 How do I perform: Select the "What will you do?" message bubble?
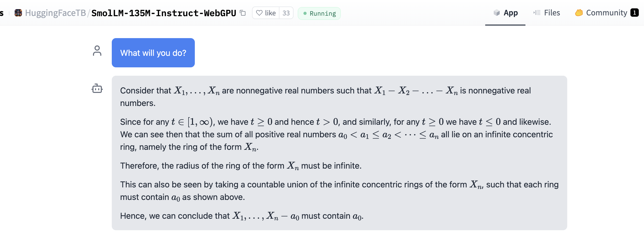click(153, 53)
